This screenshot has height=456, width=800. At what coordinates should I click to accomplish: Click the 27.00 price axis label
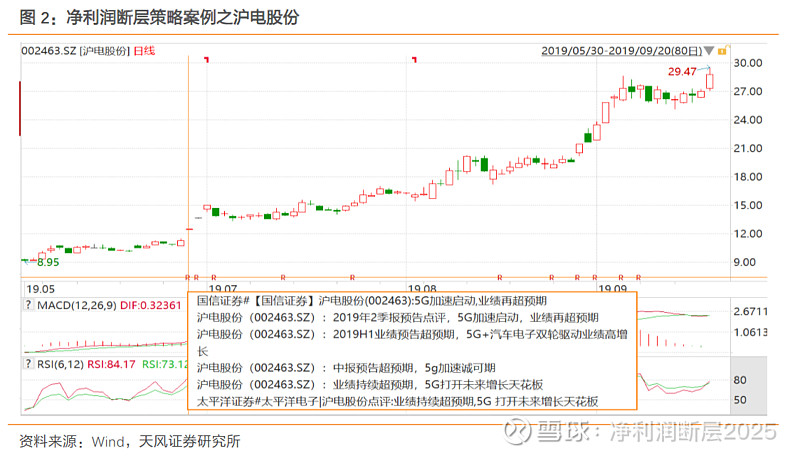[748, 92]
